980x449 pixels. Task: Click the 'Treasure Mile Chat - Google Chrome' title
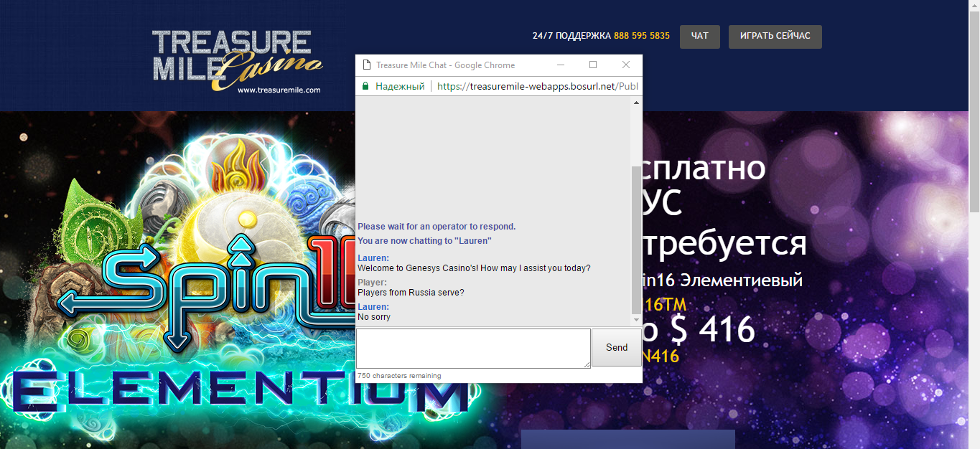point(445,65)
